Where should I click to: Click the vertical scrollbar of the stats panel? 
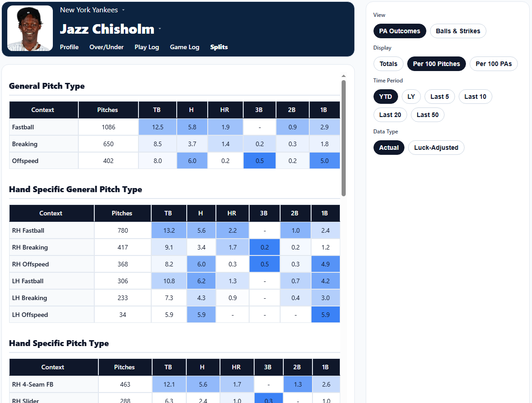343,137
